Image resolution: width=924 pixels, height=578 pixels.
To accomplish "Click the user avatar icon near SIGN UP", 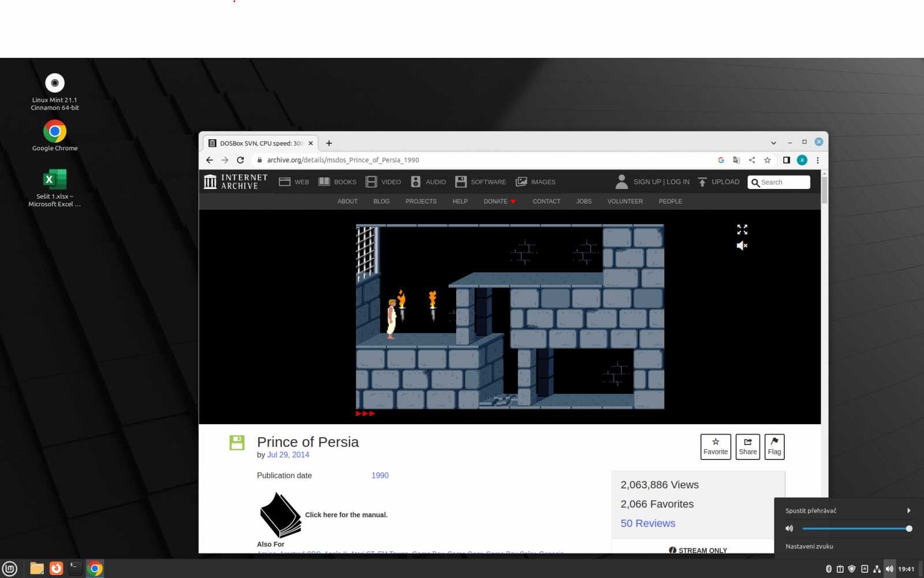I will pyautogui.click(x=621, y=181).
